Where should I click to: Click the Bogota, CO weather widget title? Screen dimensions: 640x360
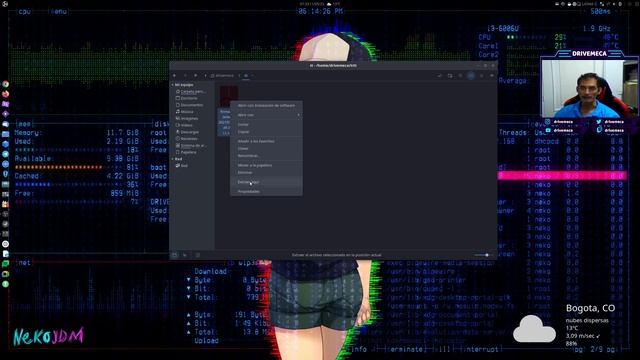pos(590,308)
